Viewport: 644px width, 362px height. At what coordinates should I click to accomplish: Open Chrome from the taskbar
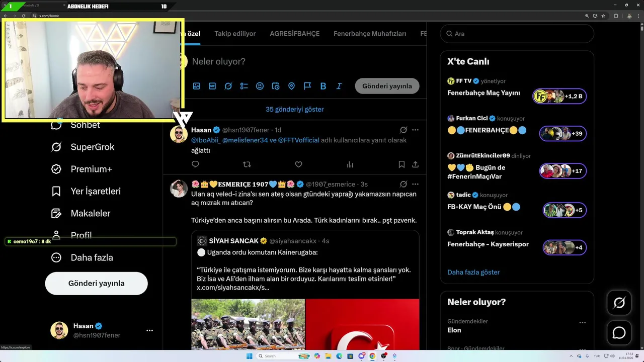pyautogui.click(x=372, y=356)
